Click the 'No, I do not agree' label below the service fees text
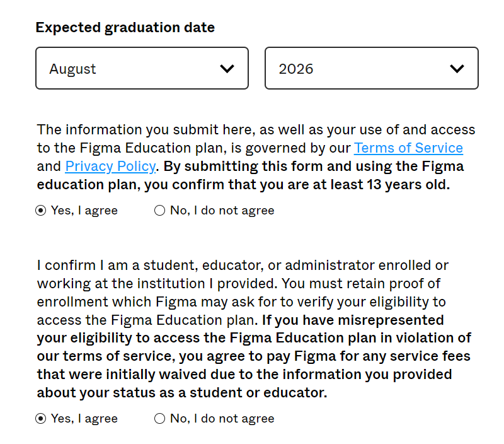Viewport: 504px width, 444px height. tap(222, 419)
